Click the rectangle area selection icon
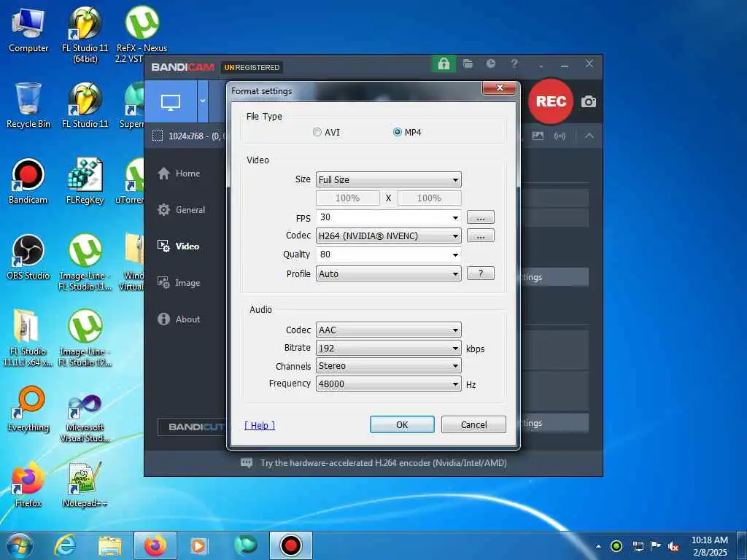Viewport: 747px width, 560px height. 158,136
